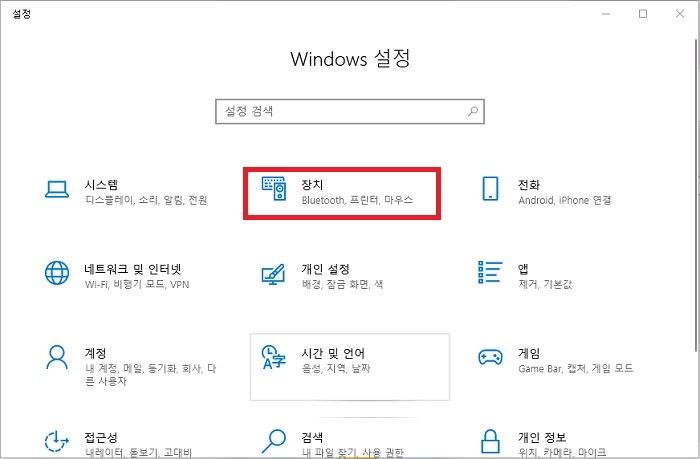Click the 설정 검색 input field
The height and width of the screenshot is (459, 700).
pos(350,111)
